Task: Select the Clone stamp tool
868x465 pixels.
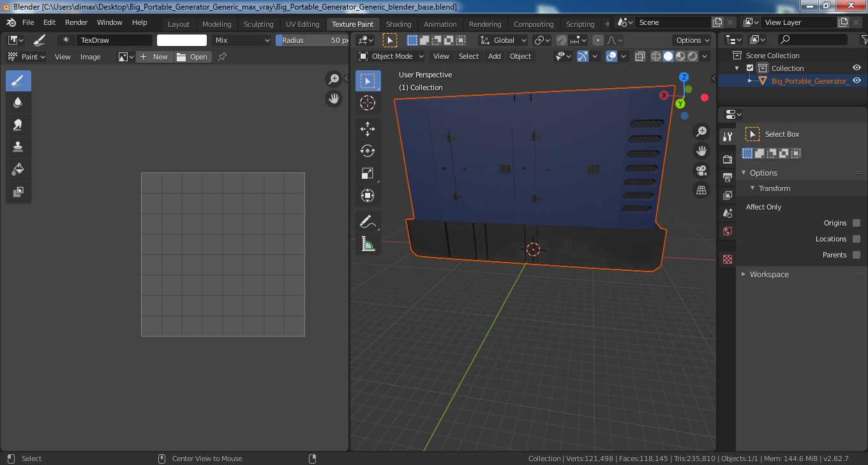Action: (x=19, y=148)
